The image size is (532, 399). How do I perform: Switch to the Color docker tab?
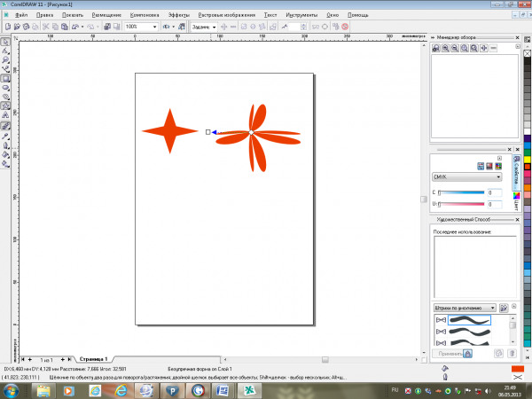point(516,200)
